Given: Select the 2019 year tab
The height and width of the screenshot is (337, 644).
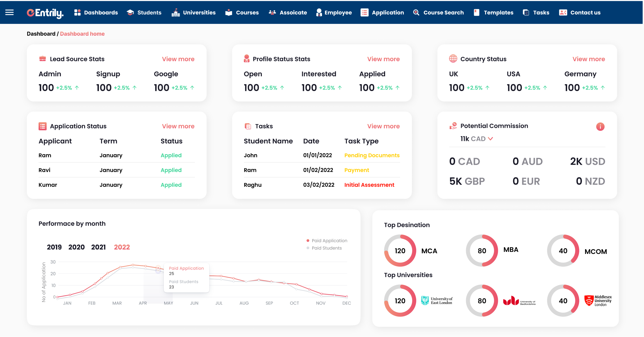Looking at the screenshot, I should click(54, 247).
